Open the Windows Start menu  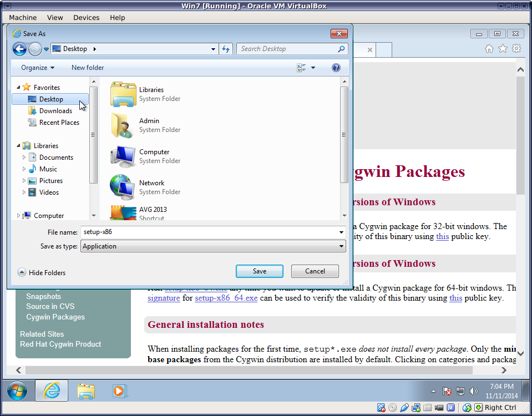[x=17, y=391]
